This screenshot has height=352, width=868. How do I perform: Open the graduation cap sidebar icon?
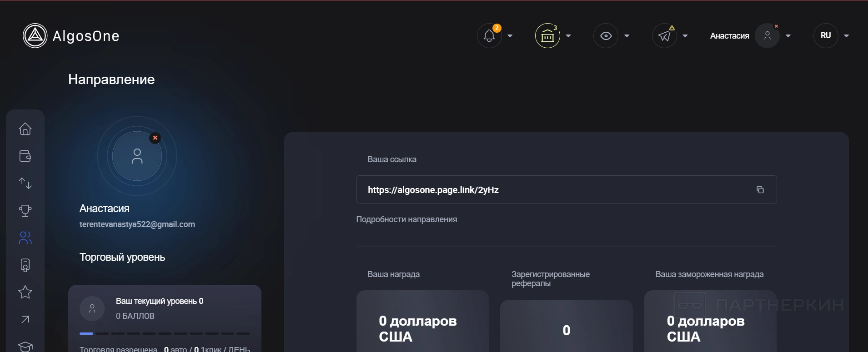click(25, 347)
